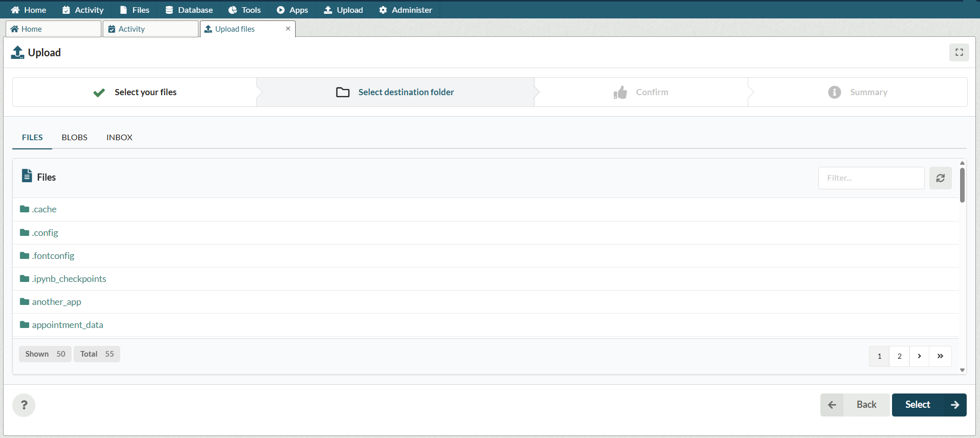Open the appointment_data folder

68,325
